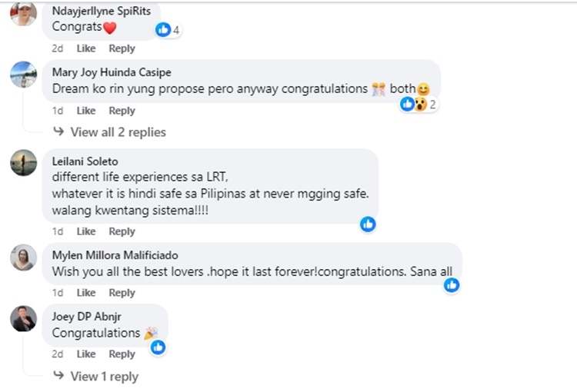Click the 2d timestamp on Joey's comment
This screenshot has width=577, height=392.
coord(58,354)
